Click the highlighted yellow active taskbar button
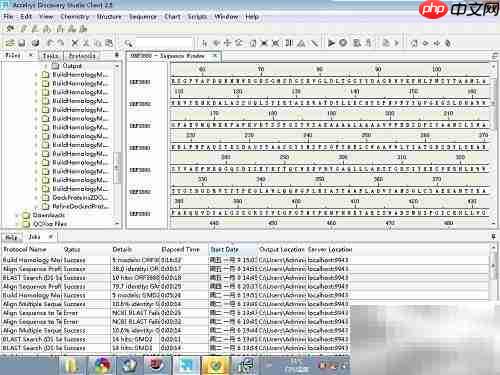This screenshot has height=375, width=500. [x=215, y=366]
